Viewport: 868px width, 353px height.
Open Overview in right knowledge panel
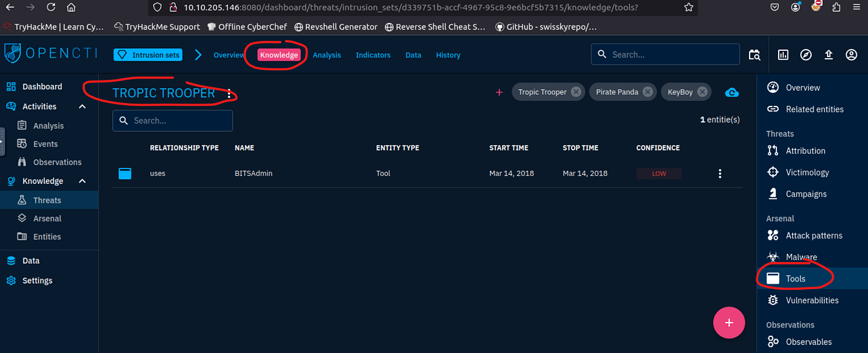tap(812, 87)
